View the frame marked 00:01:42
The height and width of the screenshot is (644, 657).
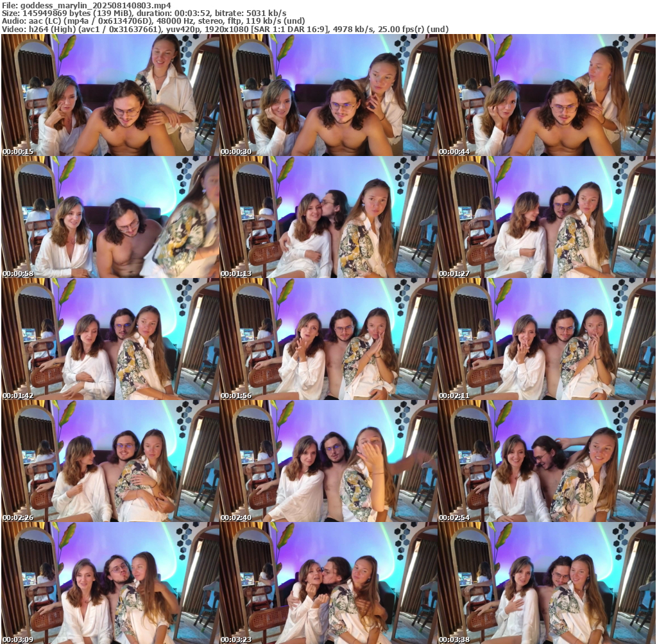(x=110, y=339)
